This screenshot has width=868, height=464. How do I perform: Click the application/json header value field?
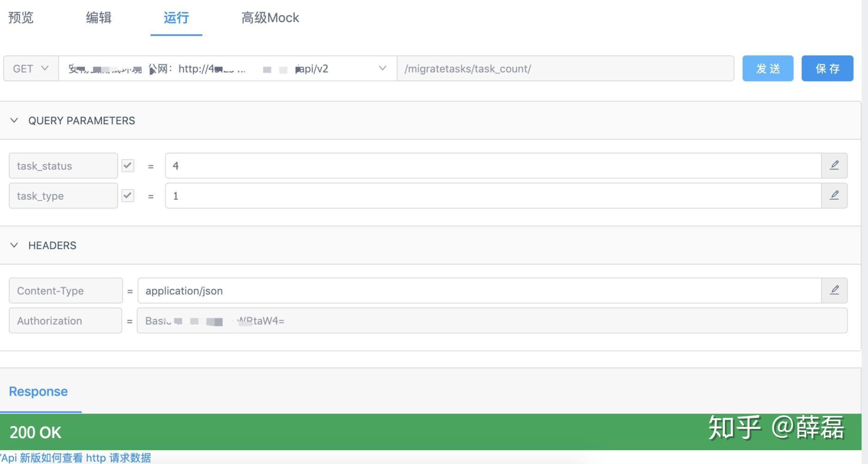(x=479, y=290)
